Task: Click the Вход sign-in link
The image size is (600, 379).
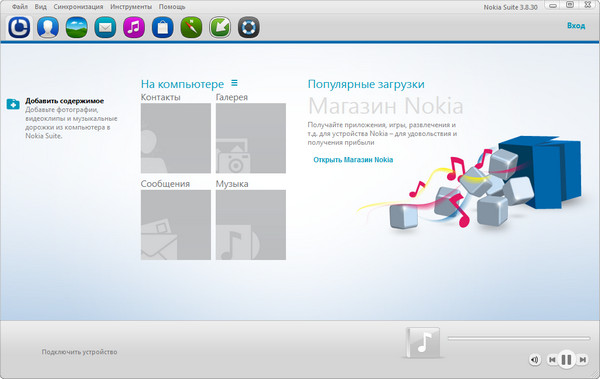Action: click(576, 26)
